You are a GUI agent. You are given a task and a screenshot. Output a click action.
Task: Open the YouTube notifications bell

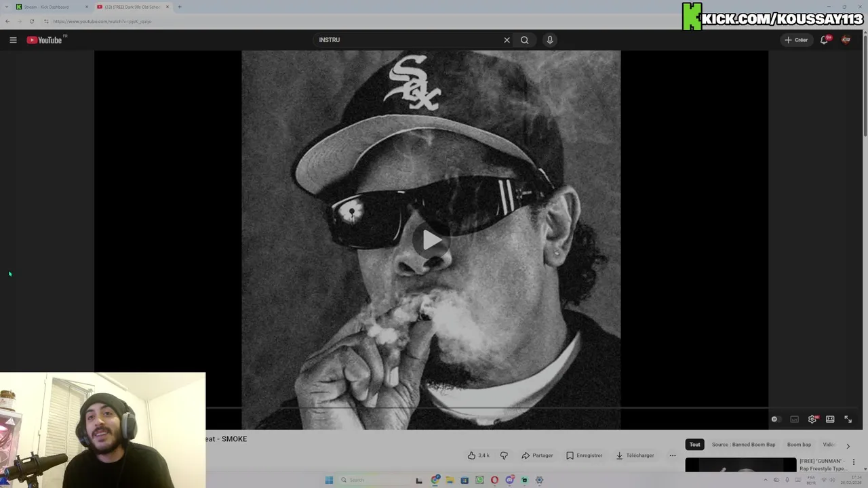pyautogui.click(x=825, y=40)
